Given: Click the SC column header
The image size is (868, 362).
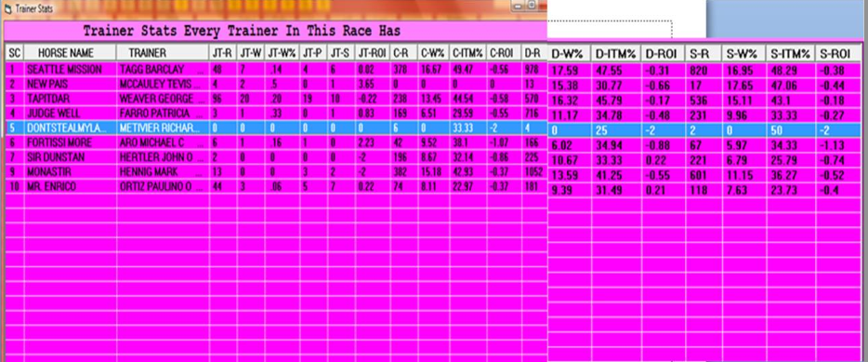Looking at the screenshot, I should 15,53.
